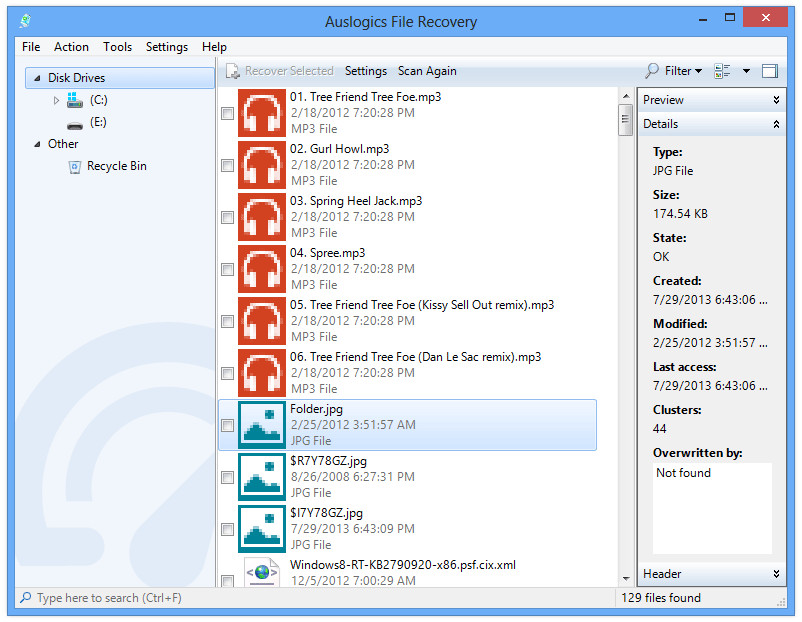The height and width of the screenshot is (622, 802).
Task: Open the Settings menu in menu bar
Action: (x=167, y=47)
